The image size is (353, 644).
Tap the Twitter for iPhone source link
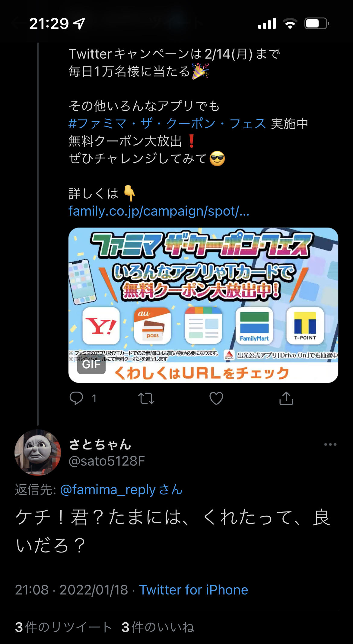click(193, 590)
